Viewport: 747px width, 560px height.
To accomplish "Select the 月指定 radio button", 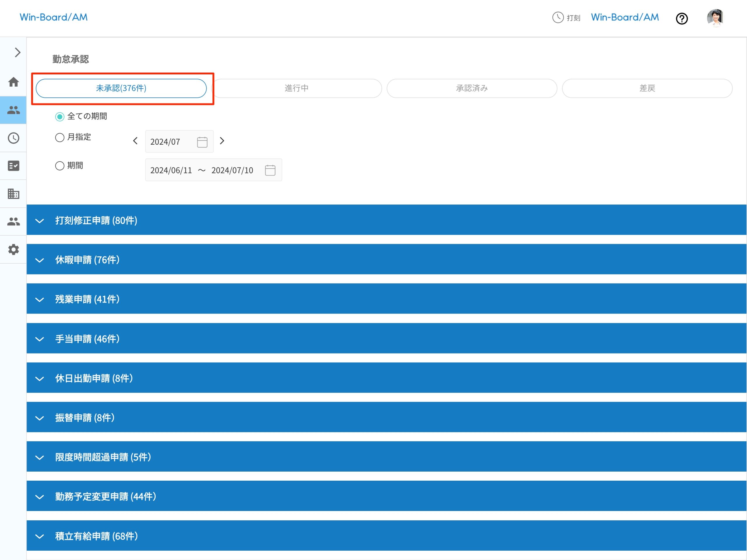I will coord(60,137).
